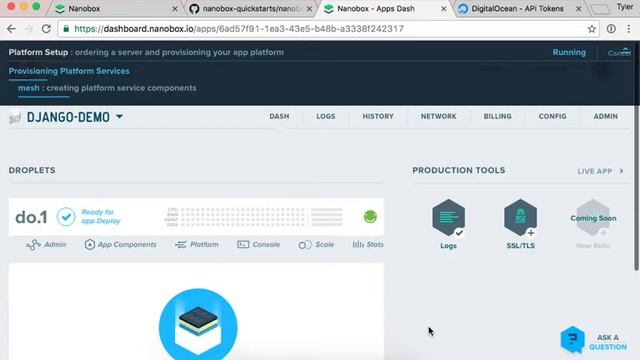Open the NETWORK tab
Image resolution: width=640 pixels, height=360 pixels.
[438, 116]
